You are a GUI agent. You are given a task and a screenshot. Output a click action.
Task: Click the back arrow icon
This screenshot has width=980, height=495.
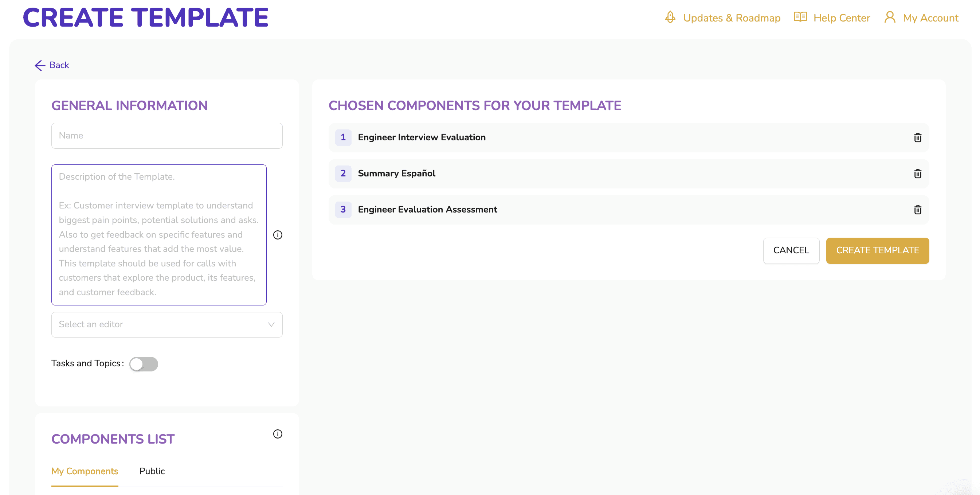point(40,66)
